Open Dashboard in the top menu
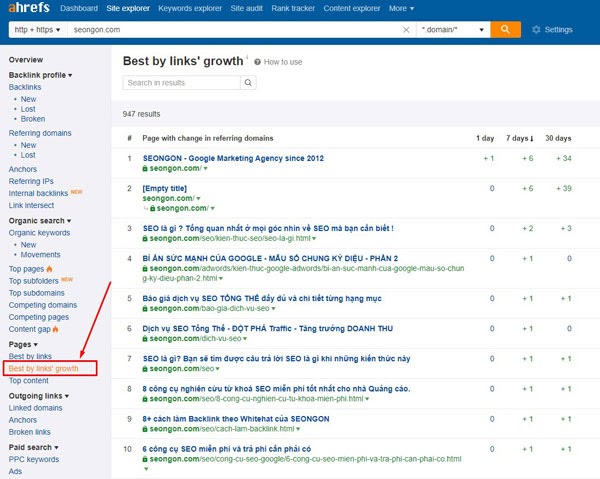 [x=79, y=8]
